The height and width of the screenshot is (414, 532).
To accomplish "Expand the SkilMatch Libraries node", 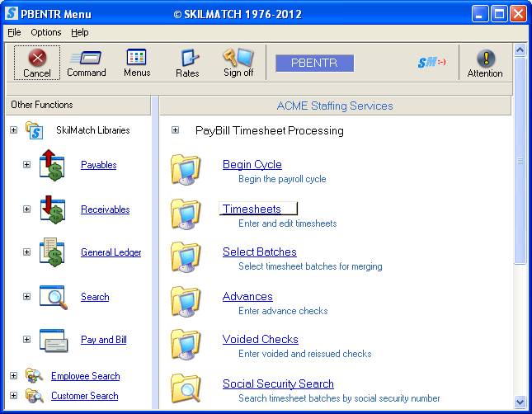I will pos(13,130).
